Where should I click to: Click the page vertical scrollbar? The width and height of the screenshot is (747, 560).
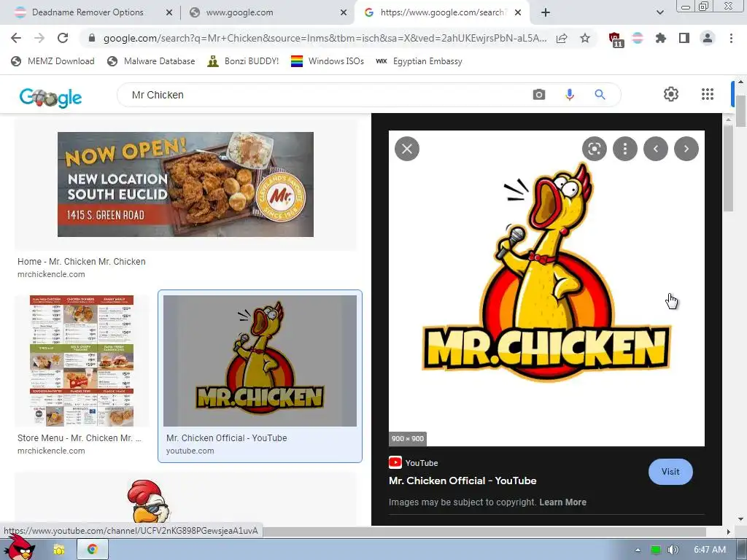pos(740,111)
